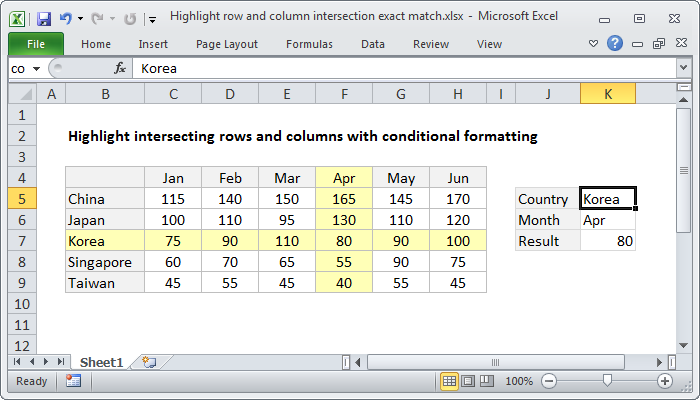Switch to the Insert ribbon tab
Screen dimensions: 700x400
coord(153,44)
